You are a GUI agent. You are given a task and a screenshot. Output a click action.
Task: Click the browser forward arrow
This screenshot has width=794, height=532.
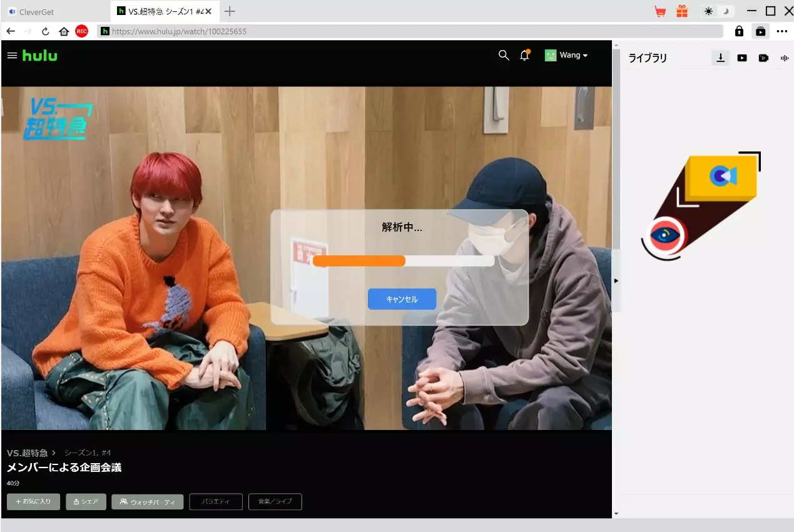pyautogui.click(x=28, y=31)
